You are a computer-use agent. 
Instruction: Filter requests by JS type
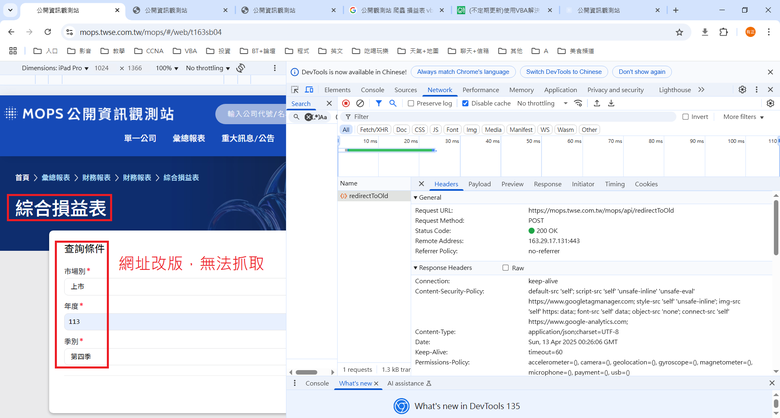tap(435, 130)
